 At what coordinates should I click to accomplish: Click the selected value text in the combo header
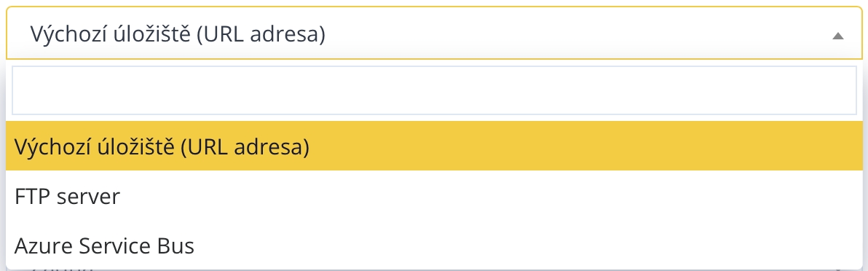(x=178, y=34)
